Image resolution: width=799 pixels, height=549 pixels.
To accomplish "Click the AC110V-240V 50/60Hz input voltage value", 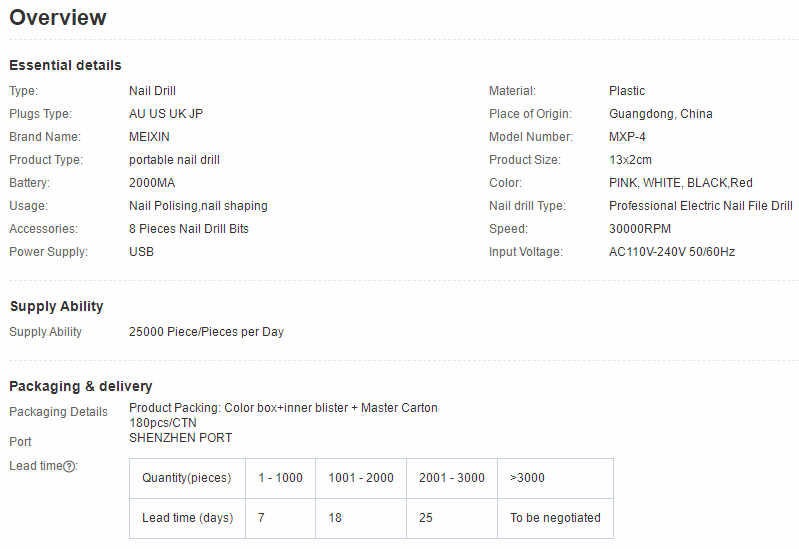I will [671, 252].
